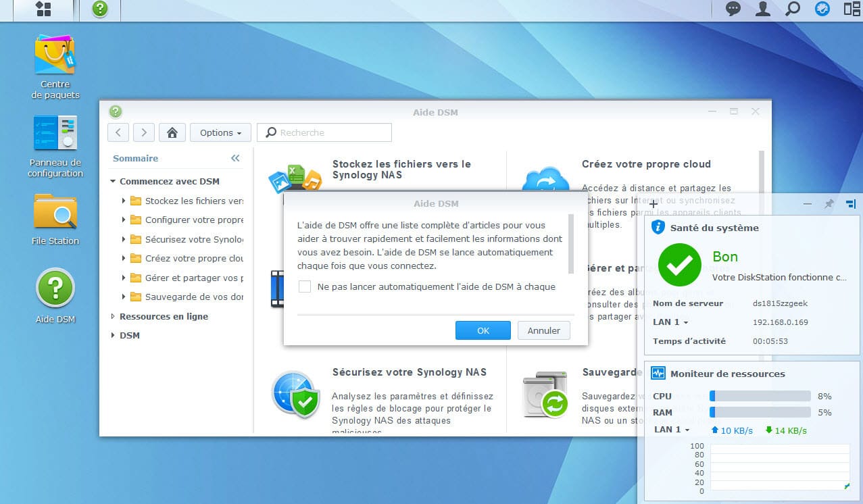The height and width of the screenshot is (504, 863).
Task: Expand the Stockez les fichiers tree folder
Action: (124, 201)
